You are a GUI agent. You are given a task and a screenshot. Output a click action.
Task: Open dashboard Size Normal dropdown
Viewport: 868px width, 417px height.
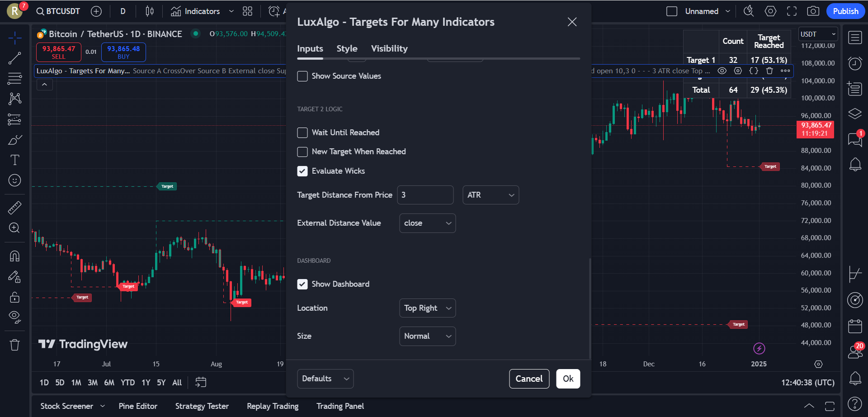[427, 336]
